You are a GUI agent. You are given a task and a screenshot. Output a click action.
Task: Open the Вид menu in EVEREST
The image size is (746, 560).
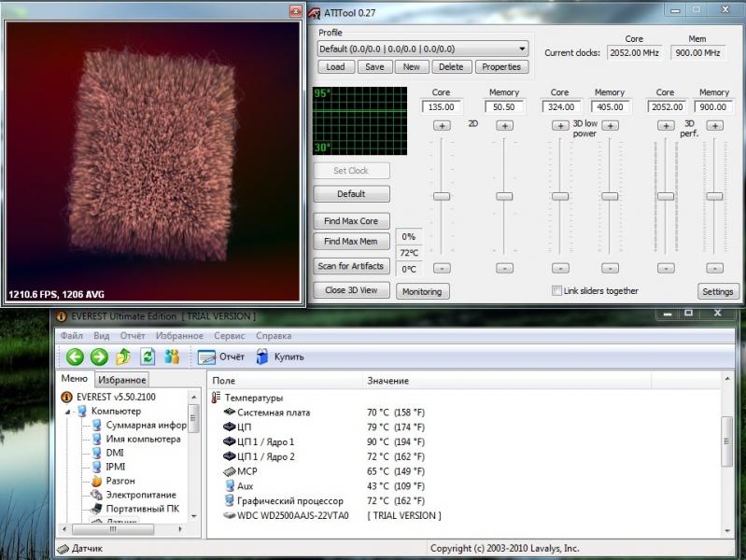coord(102,335)
